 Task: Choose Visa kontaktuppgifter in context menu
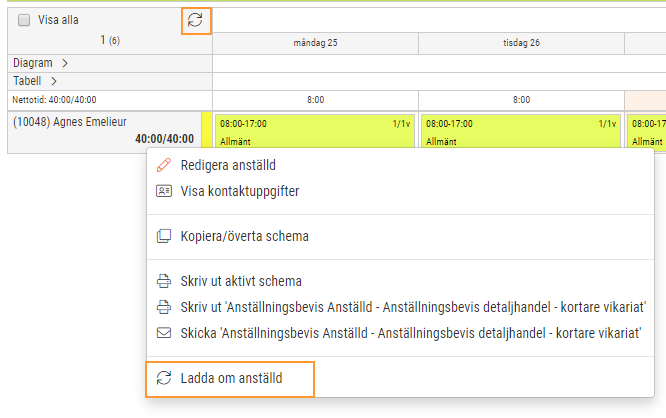pos(239,191)
